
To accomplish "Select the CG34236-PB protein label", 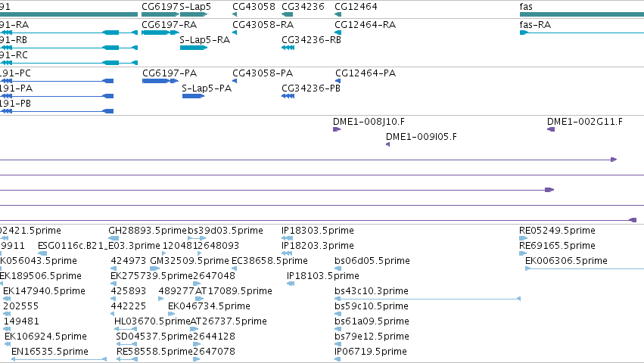I will 311,88.
